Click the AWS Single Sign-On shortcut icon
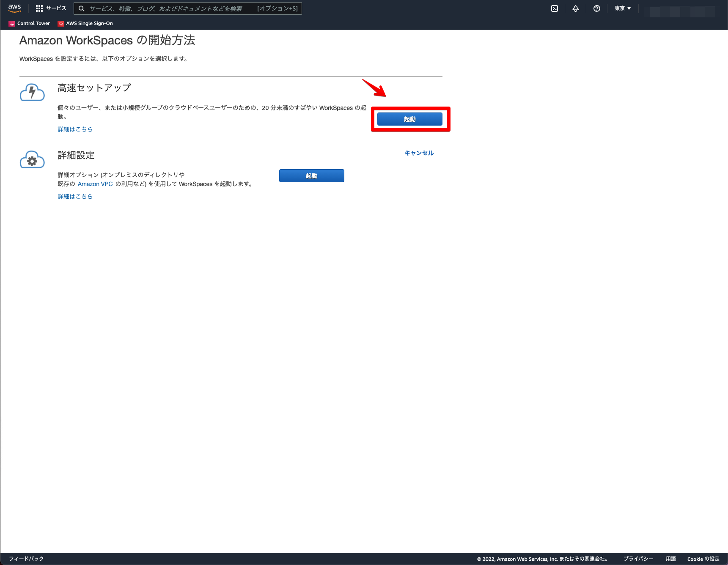This screenshot has height=565, width=728. pos(60,23)
